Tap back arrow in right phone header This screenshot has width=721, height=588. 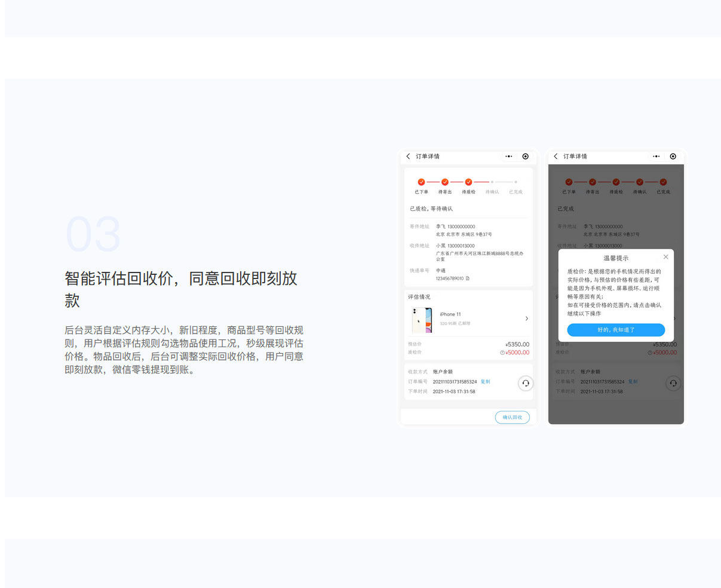point(556,157)
